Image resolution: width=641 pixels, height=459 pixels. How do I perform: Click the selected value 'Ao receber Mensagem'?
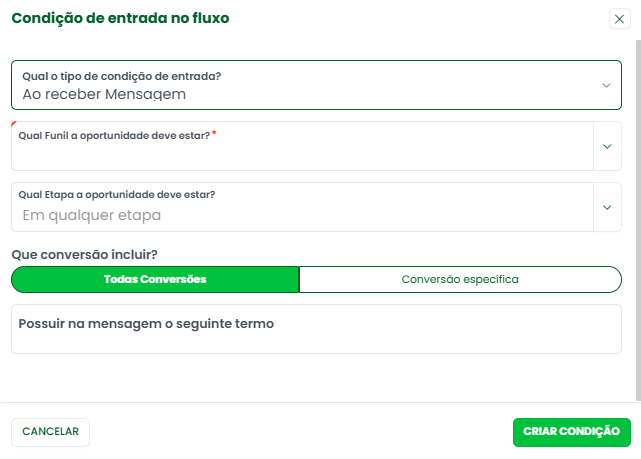click(x=104, y=94)
